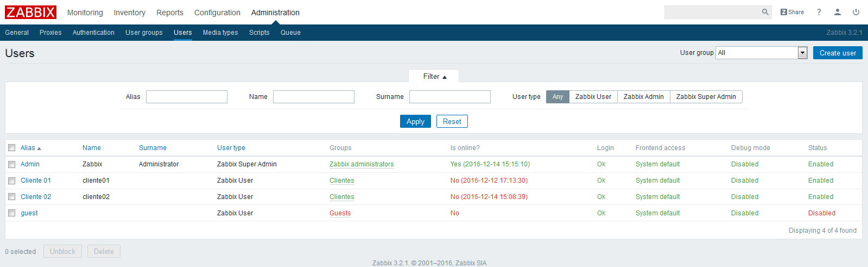Click the Delete button
The image size is (868, 267).
(x=104, y=251)
